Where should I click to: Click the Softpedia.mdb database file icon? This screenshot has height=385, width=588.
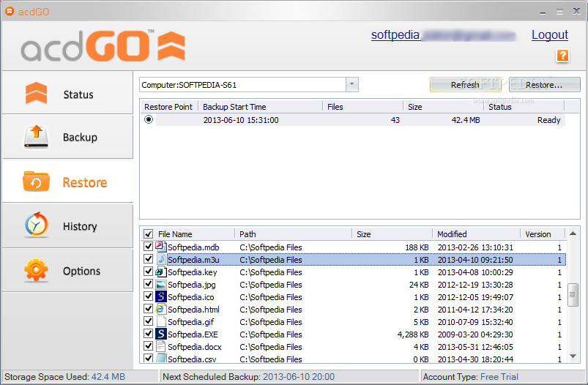[161, 247]
